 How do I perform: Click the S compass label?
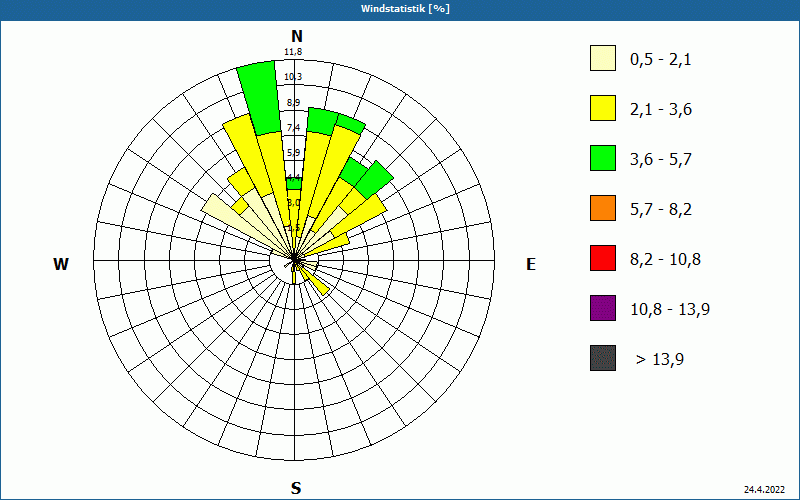[x=296, y=488]
